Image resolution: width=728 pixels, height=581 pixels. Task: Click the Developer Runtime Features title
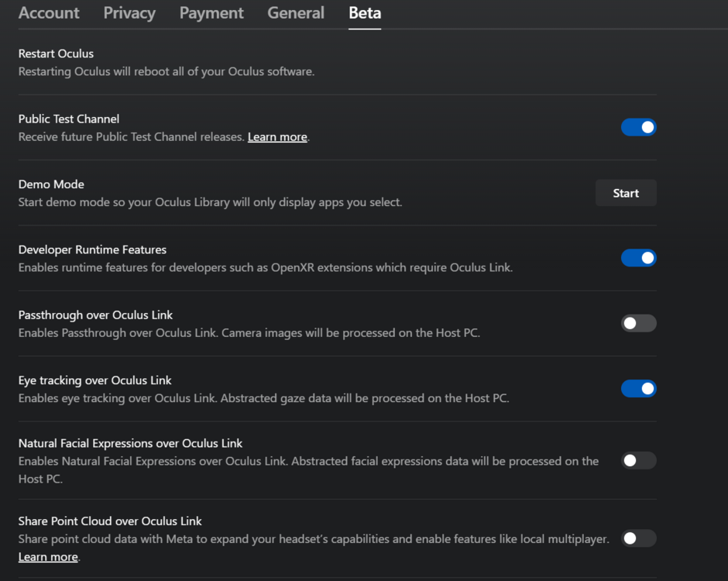tap(92, 249)
